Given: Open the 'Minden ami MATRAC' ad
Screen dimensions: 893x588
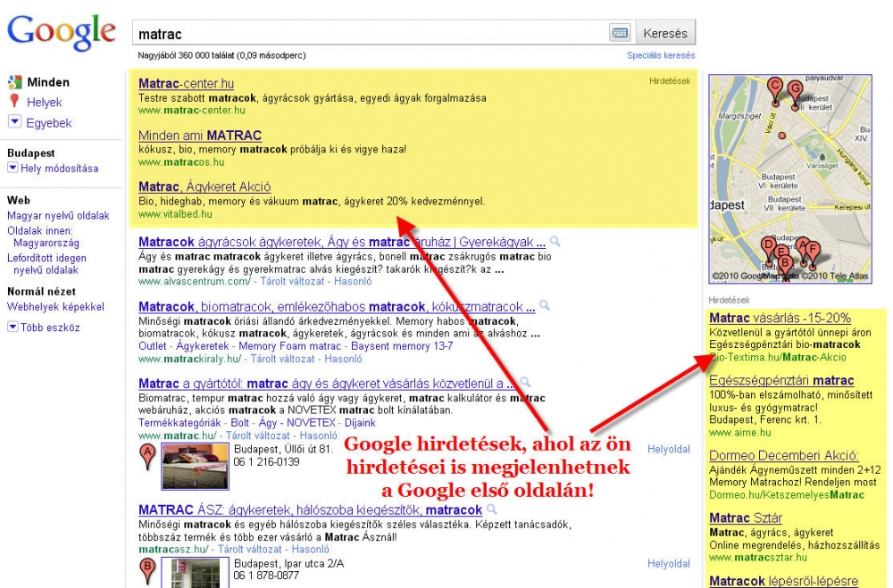Looking at the screenshot, I should 200,136.
